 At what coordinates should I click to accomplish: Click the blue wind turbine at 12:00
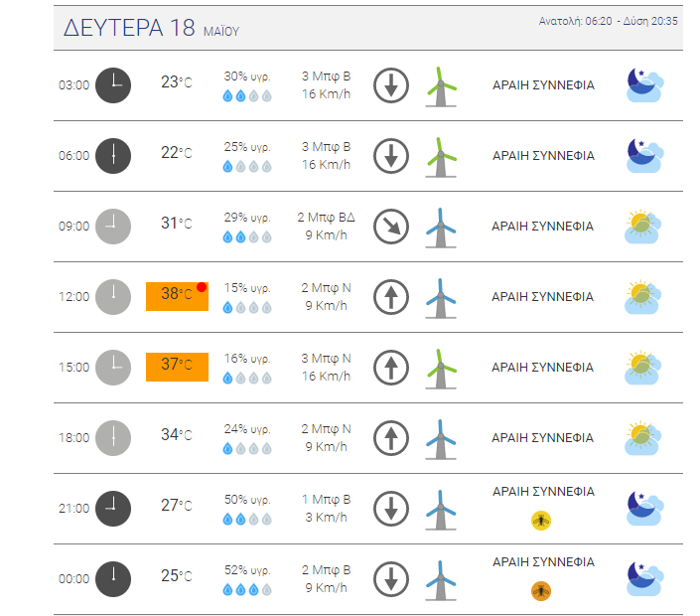(441, 298)
